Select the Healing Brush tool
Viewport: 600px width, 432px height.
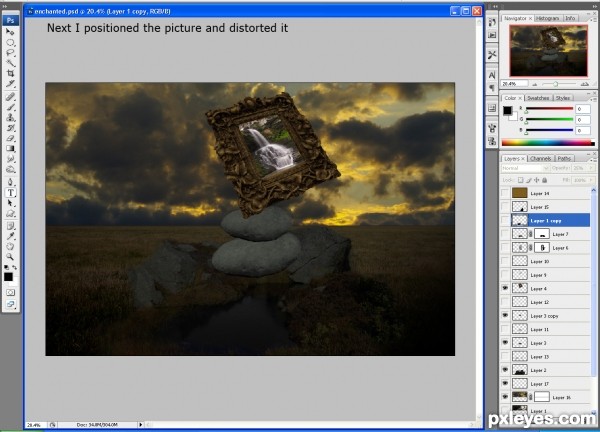point(10,97)
